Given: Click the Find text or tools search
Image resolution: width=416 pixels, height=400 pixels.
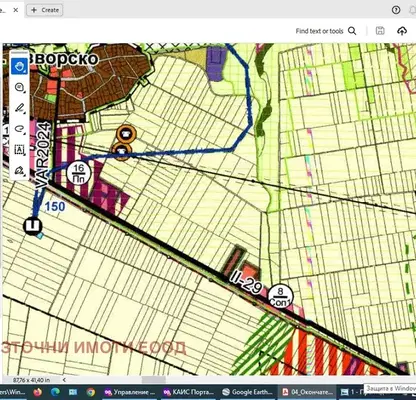Looking at the screenshot, I should (x=326, y=31).
